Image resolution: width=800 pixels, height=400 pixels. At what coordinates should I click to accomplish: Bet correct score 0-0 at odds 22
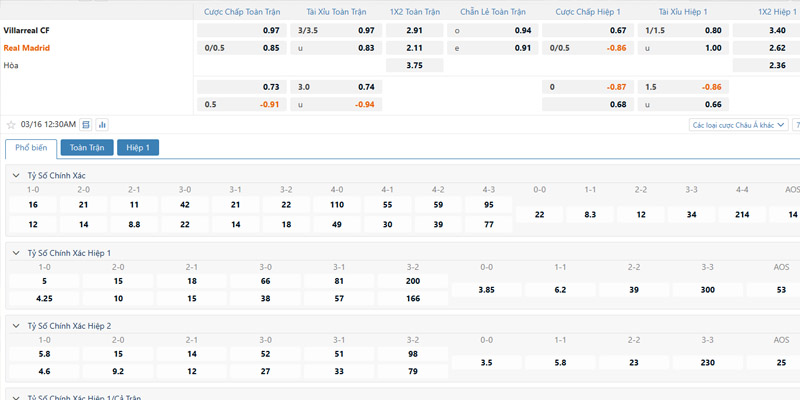coord(539,214)
